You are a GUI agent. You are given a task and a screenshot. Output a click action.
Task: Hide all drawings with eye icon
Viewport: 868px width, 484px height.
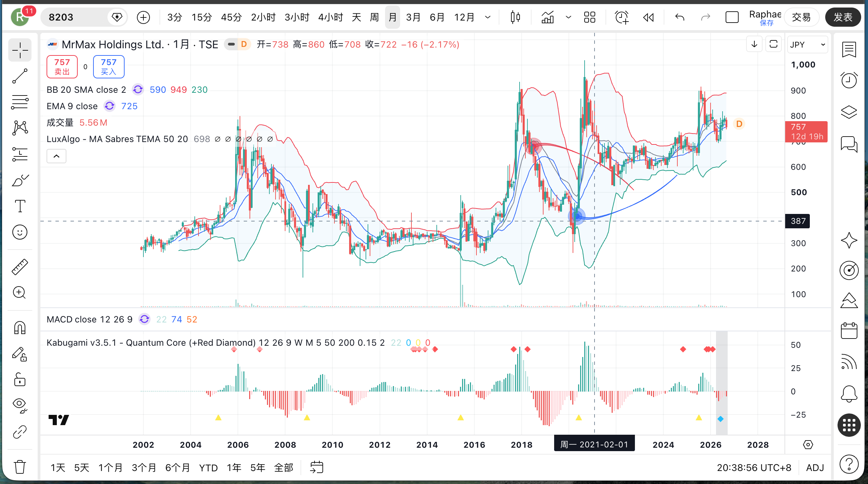[x=20, y=406]
